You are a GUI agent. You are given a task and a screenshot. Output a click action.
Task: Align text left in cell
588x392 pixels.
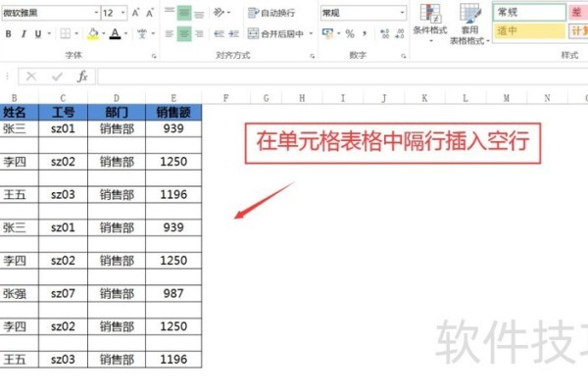(x=170, y=33)
